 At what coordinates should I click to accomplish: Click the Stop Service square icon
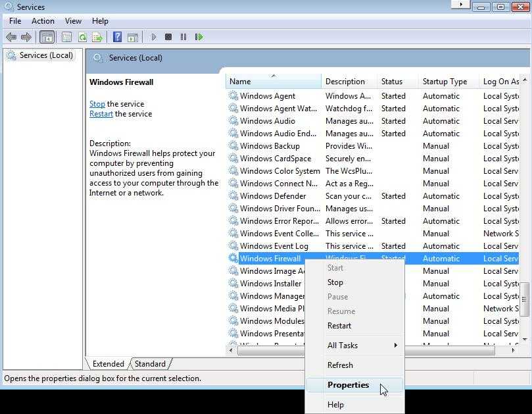168,37
